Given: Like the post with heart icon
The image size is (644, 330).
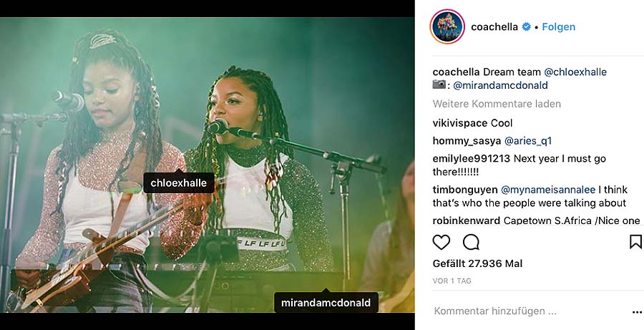Looking at the screenshot, I should [441, 242].
